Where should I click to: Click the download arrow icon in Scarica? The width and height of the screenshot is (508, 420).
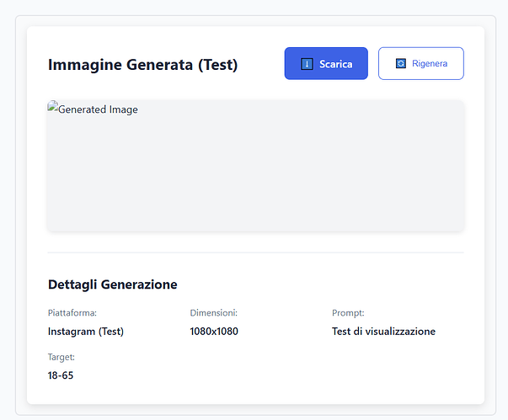pos(307,64)
